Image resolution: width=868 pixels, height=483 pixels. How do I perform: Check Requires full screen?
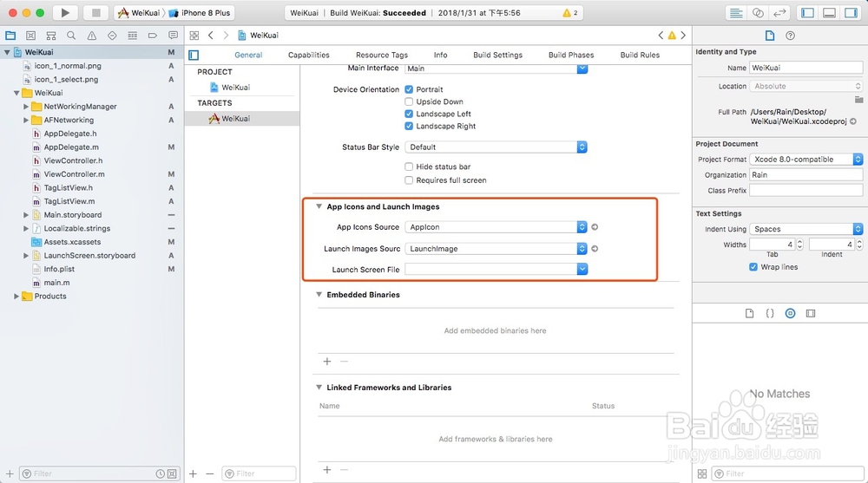coord(409,180)
